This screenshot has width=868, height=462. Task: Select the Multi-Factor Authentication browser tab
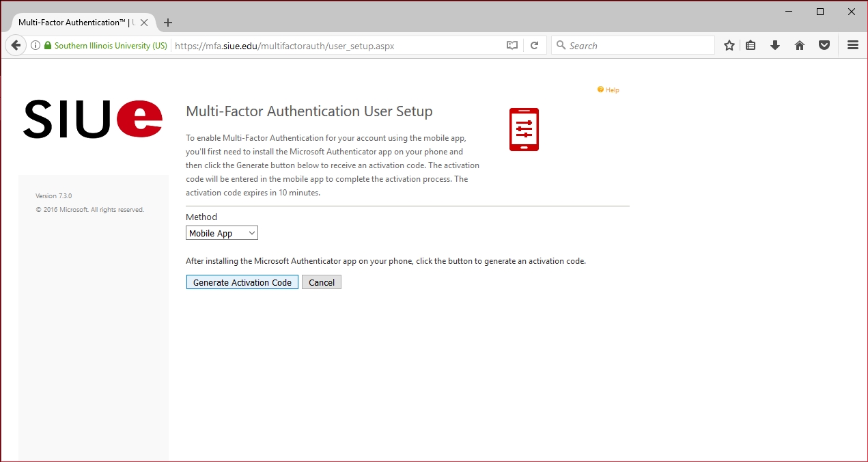(75, 23)
